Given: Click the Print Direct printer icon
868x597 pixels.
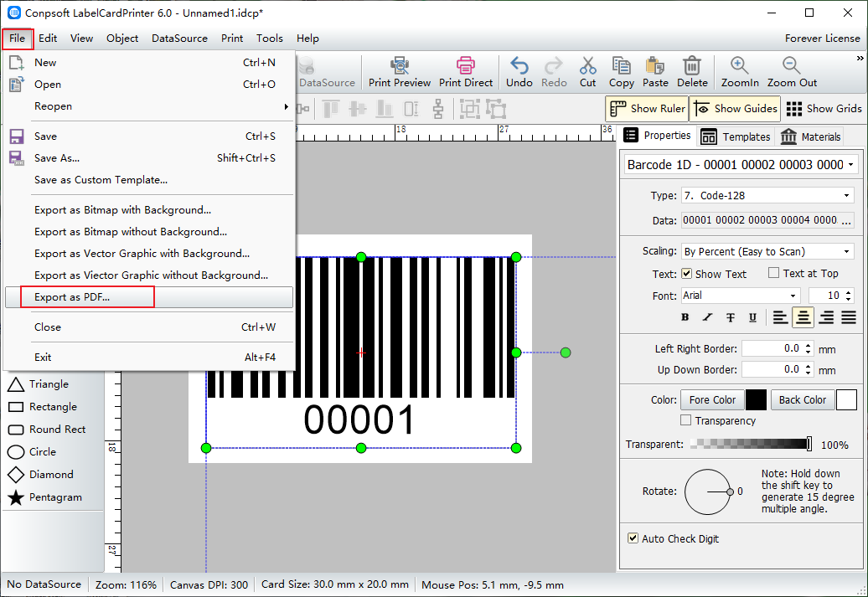Looking at the screenshot, I should tap(466, 66).
